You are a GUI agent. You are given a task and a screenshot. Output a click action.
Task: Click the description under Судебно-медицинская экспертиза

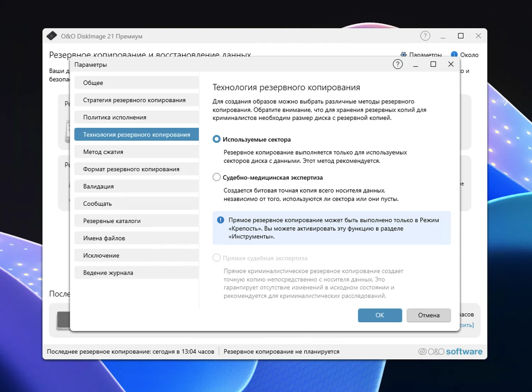click(x=311, y=194)
